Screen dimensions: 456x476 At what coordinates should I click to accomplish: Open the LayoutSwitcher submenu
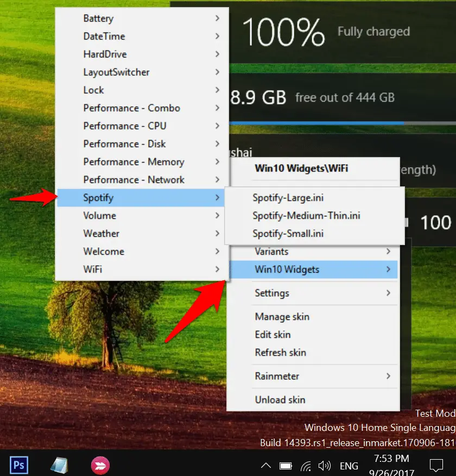[x=141, y=72]
